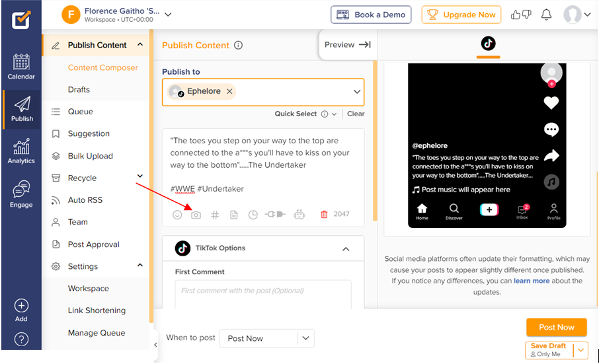Click the First Comment input field

(x=263, y=294)
